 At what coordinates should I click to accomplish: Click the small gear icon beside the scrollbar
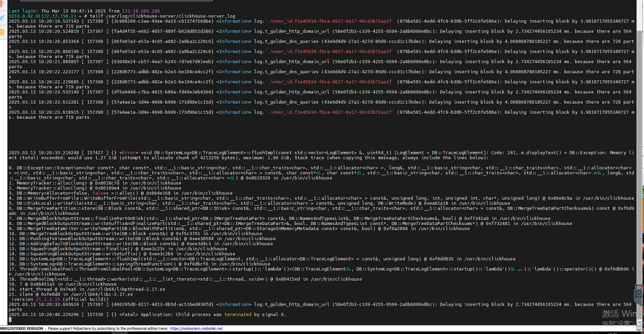pos(639,287)
